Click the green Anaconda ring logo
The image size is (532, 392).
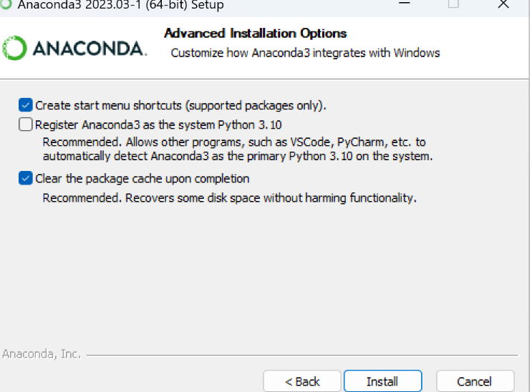[x=14, y=49]
